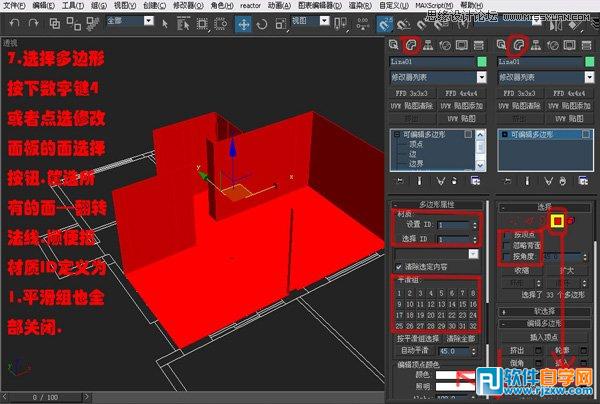Click the Rectangular Selection Region icon
Viewport: 600px width, 404px height.
point(202,24)
